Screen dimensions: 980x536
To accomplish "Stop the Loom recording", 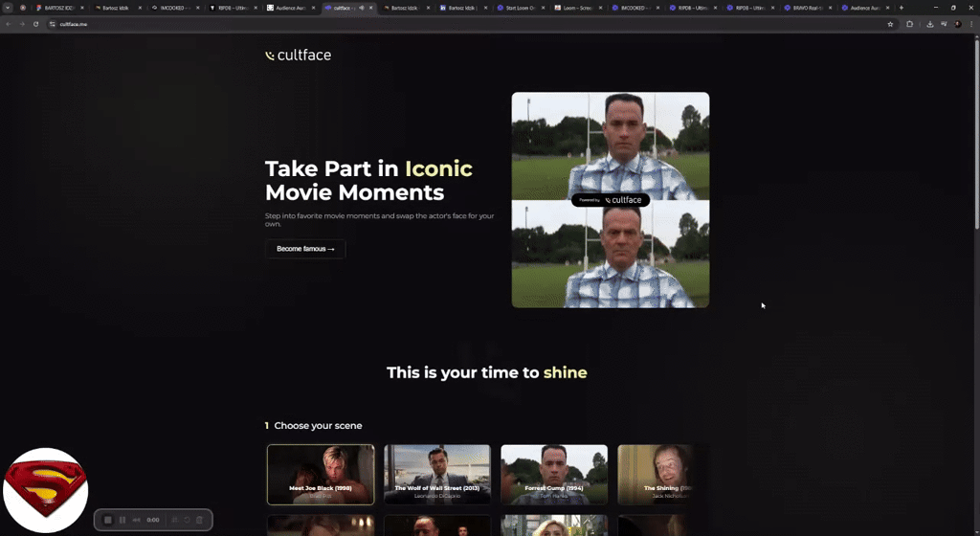I will 108,520.
